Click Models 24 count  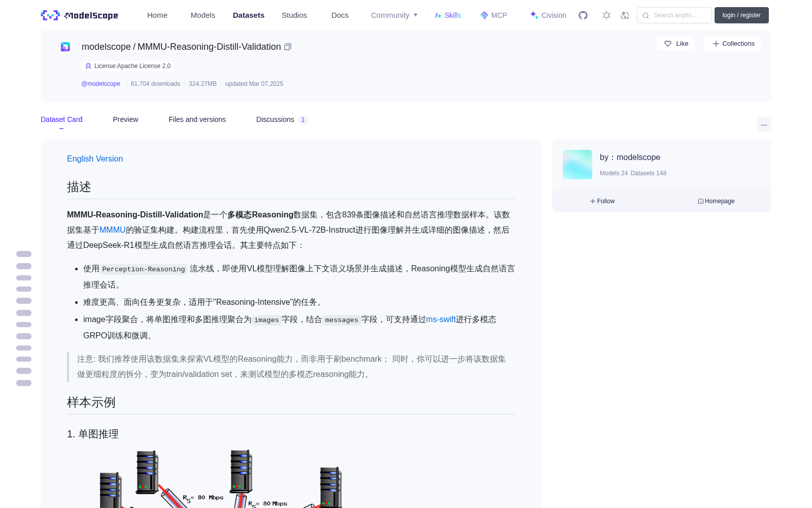coord(614,173)
